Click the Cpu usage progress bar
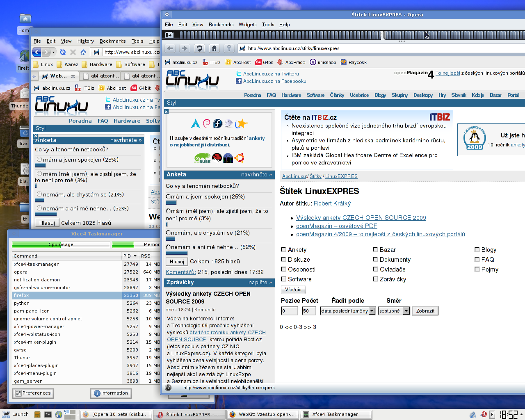 pos(61,245)
